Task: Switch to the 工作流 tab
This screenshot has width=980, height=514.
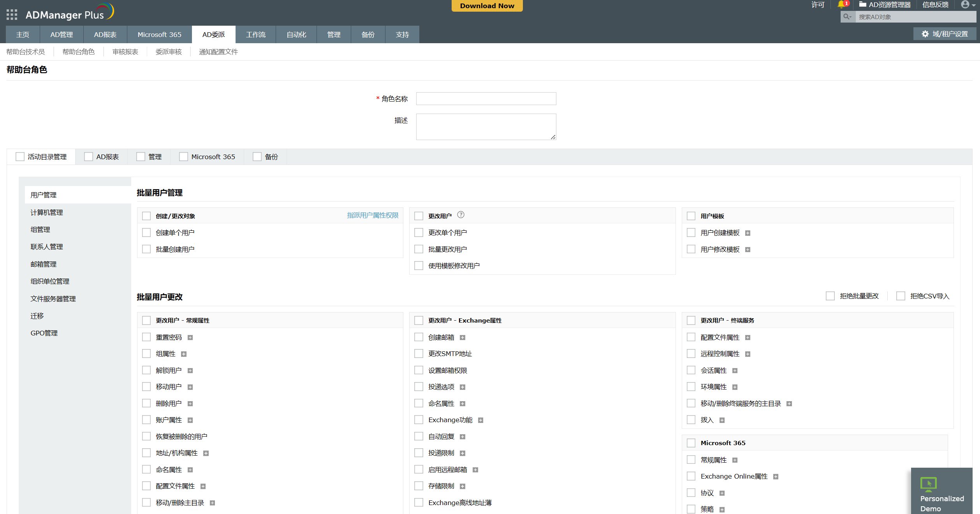Action: click(x=255, y=35)
